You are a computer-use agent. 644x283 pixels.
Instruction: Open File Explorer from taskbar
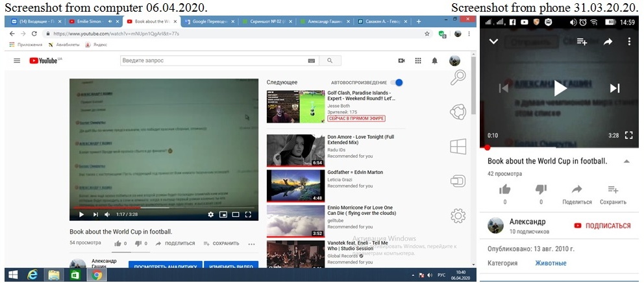click(x=54, y=275)
